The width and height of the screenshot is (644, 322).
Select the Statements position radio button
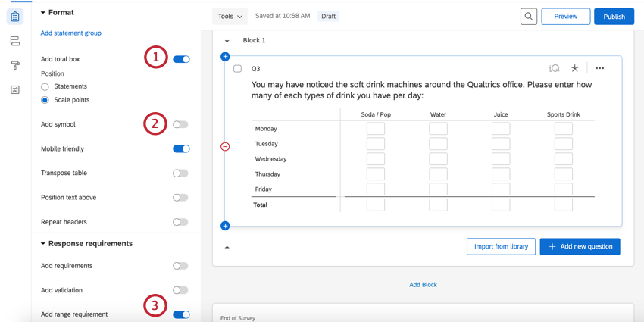tap(45, 86)
